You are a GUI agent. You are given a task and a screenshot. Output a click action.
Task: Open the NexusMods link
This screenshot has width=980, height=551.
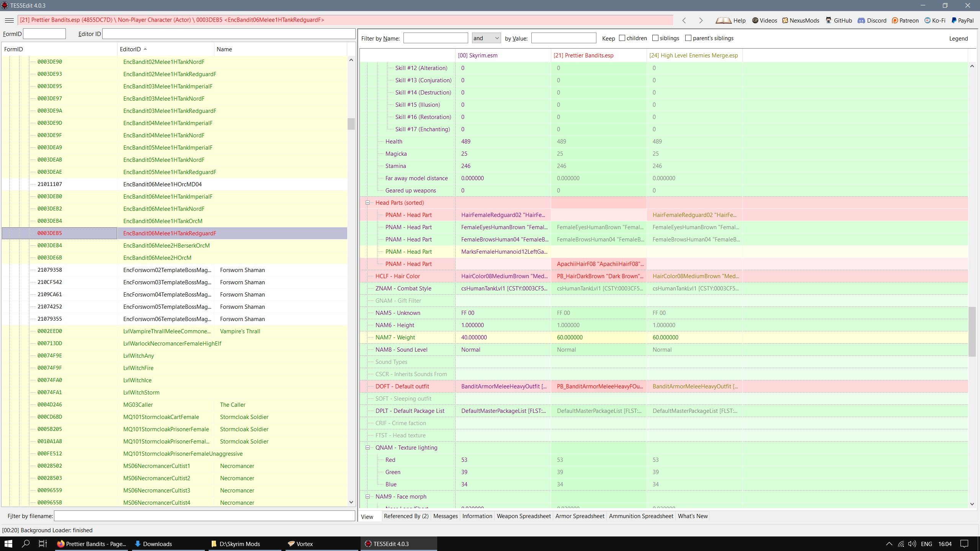(800, 21)
